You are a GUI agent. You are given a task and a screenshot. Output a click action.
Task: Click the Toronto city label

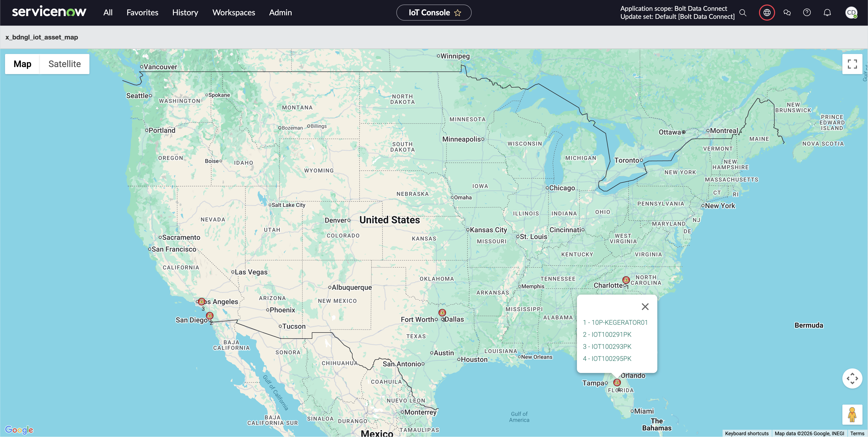pos(626,160)
